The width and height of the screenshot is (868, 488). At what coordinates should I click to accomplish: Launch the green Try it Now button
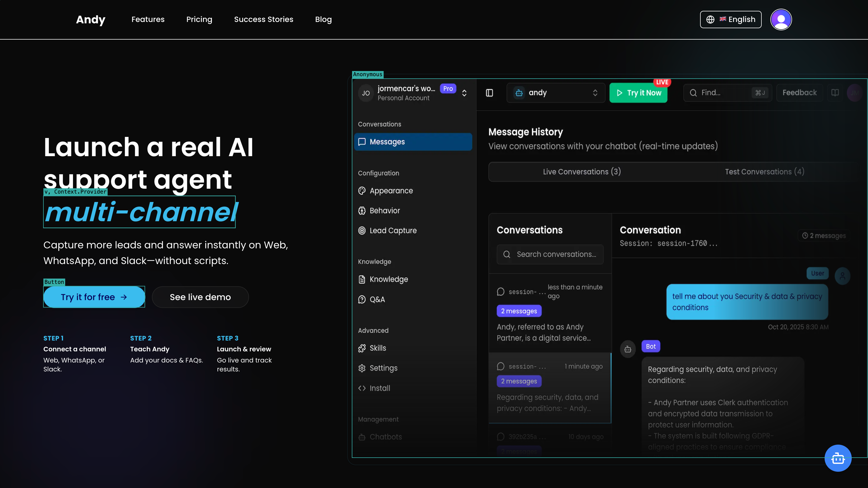coord(638,93)
